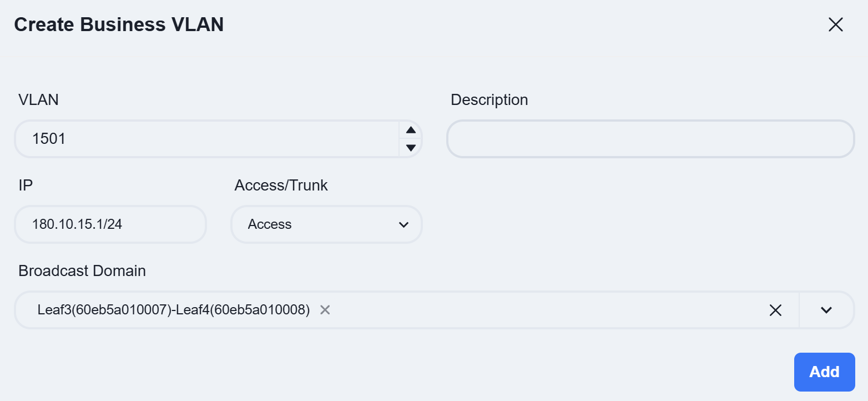Click into the empty Description box

(x=650, y=139)
